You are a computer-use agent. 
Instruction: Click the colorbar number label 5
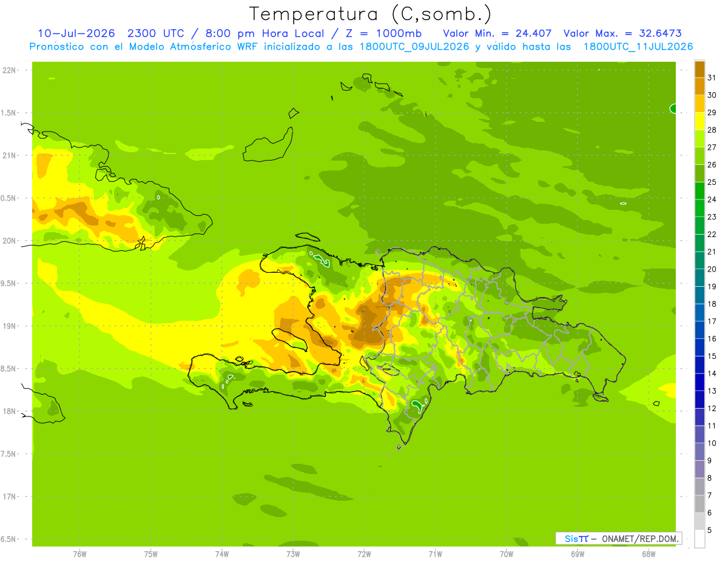click(x=710, y=530)
